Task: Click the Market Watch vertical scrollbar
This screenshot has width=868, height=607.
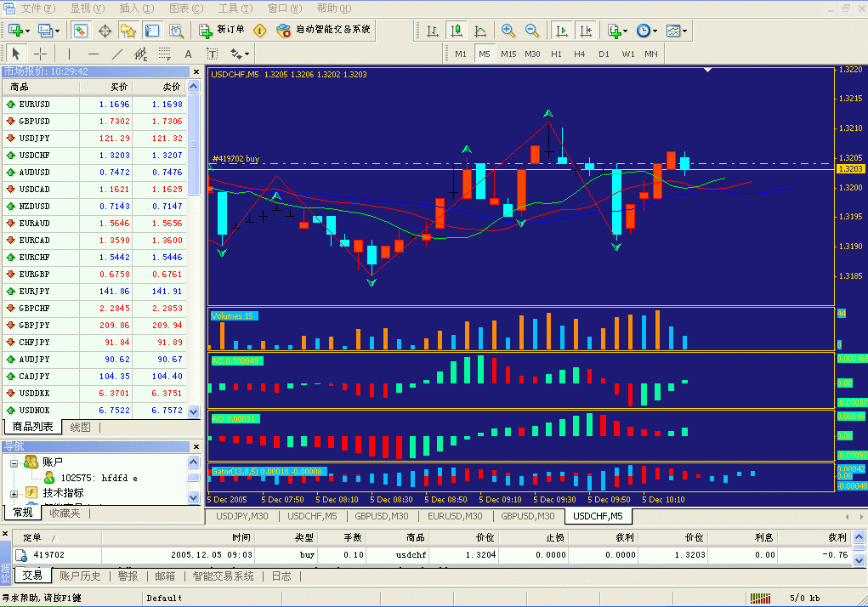Action: [x=194, y=255]
